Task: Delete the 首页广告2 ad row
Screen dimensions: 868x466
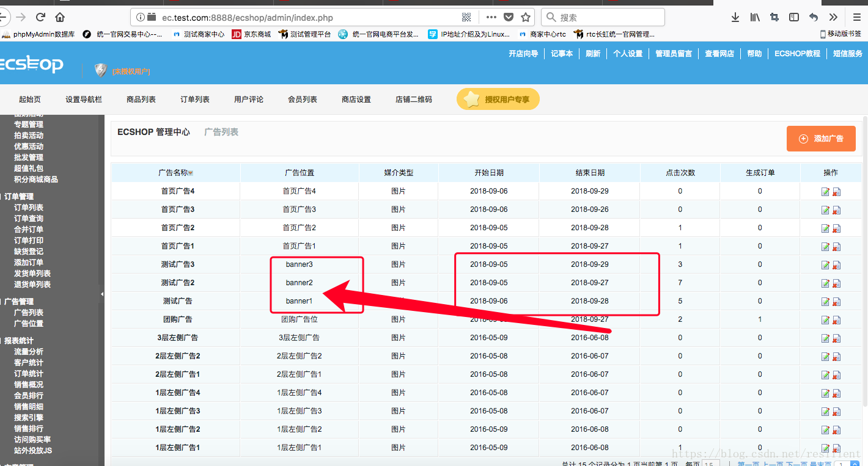Action: coord(836,228)
